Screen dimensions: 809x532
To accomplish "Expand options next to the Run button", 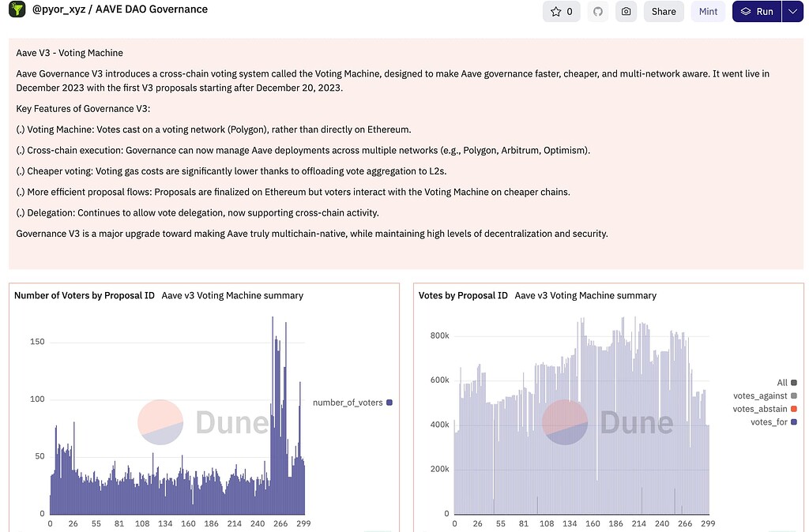I will tap(794, 11).
